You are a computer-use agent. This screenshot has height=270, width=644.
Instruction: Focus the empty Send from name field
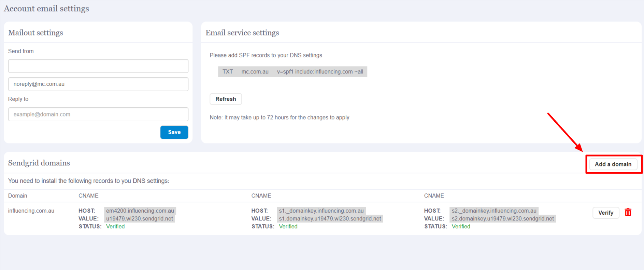click(x=98, y=66)
